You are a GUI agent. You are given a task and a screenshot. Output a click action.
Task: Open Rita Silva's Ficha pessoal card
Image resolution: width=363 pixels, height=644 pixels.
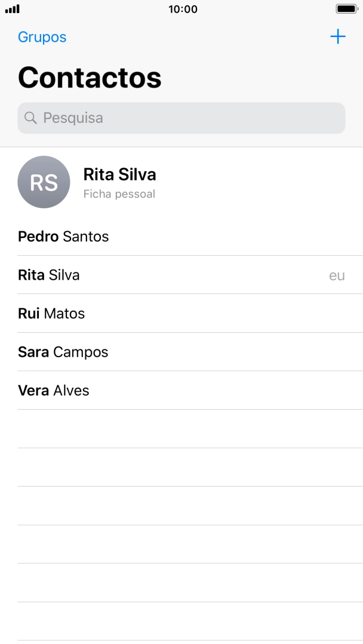pos(119,182)
